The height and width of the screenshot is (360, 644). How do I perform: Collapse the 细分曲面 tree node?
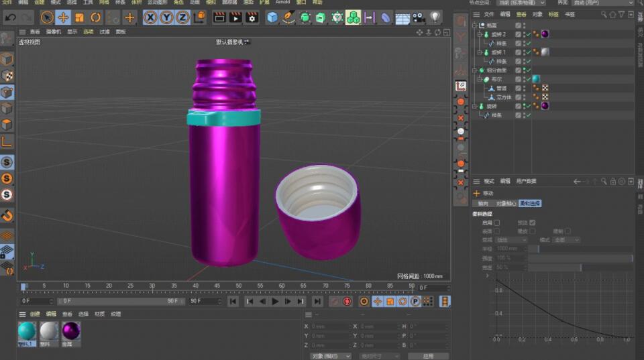pos(474,70)
